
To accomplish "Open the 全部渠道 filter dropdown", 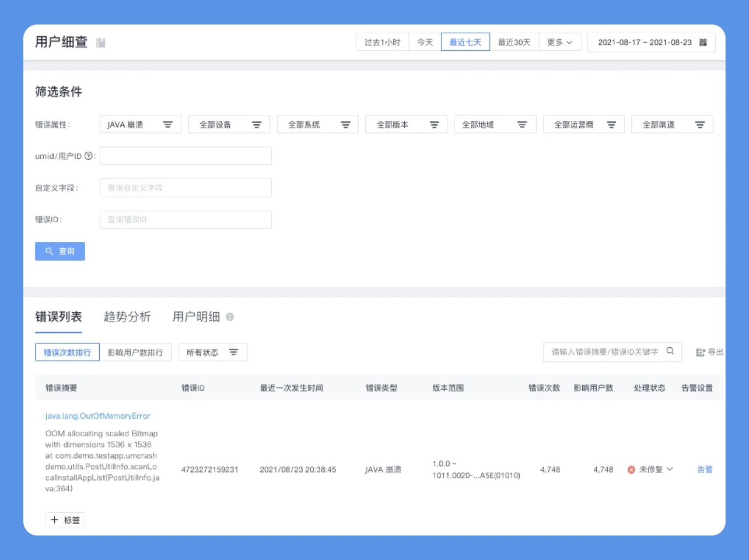I will 673,124.
